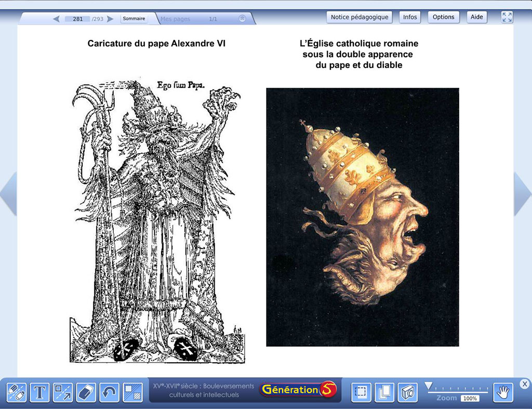Open the copy pages tool
Screen dimensions: 532x409
[384, 392]
